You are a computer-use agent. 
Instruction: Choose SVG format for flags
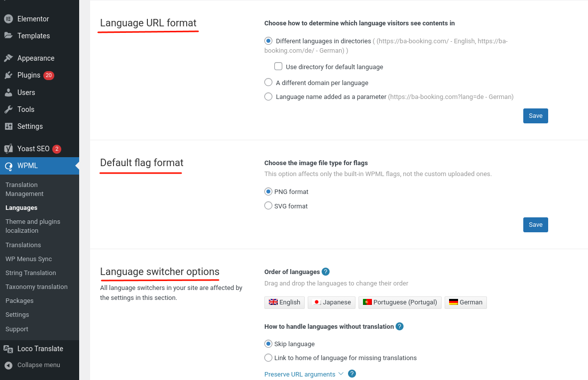pyautogui.click(x=268, y=206)
